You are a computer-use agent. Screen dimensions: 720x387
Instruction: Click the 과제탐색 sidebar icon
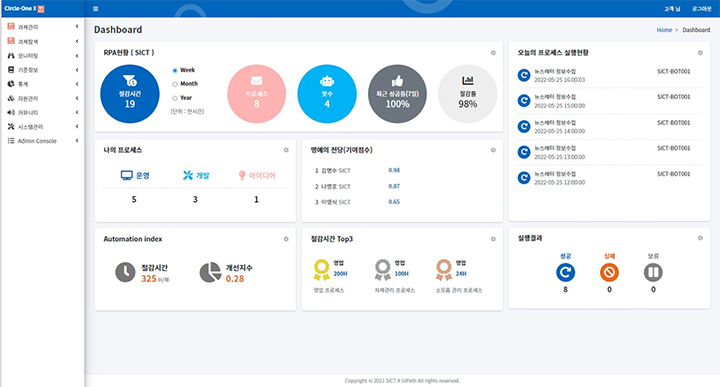[11, 41]
